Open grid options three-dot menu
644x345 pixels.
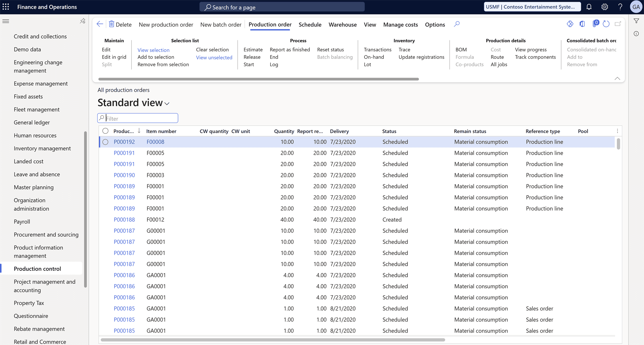[618, 131]
